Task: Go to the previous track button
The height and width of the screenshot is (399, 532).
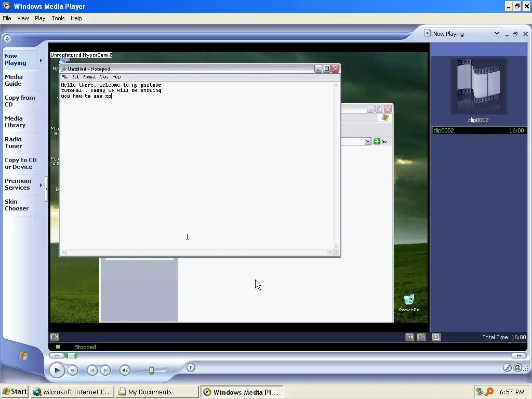Action: 92,370
